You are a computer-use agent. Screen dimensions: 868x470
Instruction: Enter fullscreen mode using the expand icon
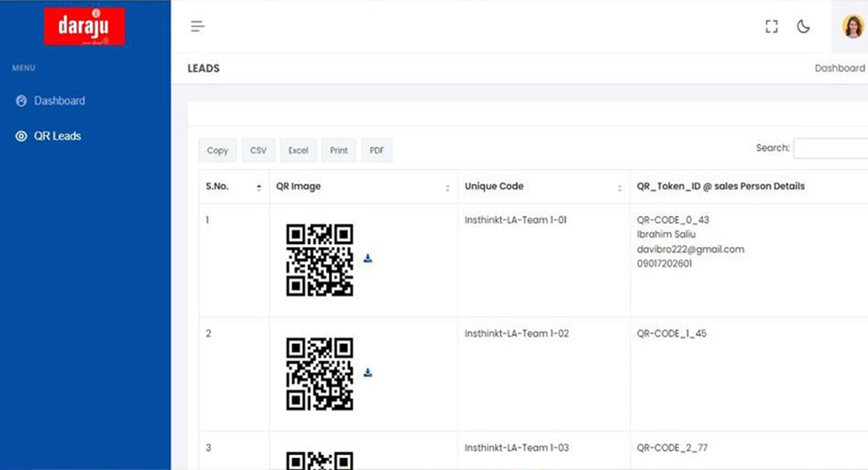tap(772, 27)
